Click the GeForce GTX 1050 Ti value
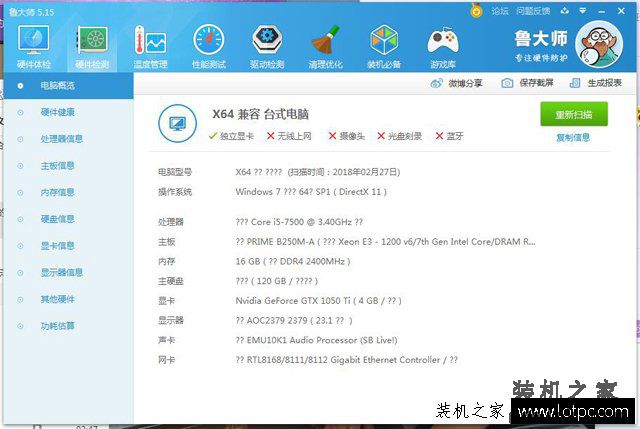Viewport: 640px width, 429px height. coord(318,301)
